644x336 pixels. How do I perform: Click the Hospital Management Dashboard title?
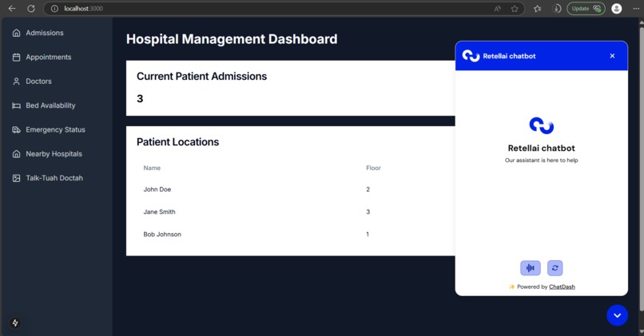[232, 39]
